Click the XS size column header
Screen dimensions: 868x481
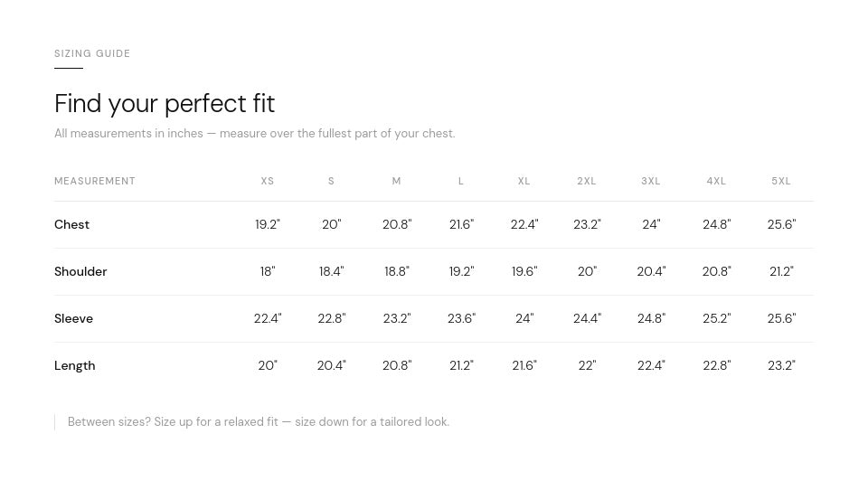tap(268, 181)
